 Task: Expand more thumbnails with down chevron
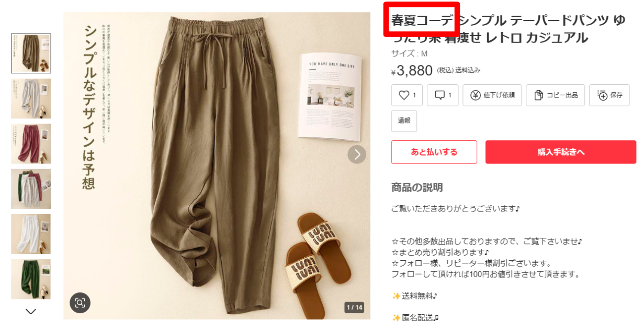pyautogui.click(x=31, y=312)
